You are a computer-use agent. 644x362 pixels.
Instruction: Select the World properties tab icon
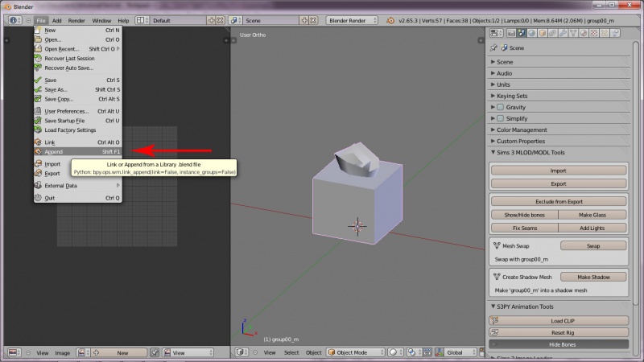pos(534,33)
